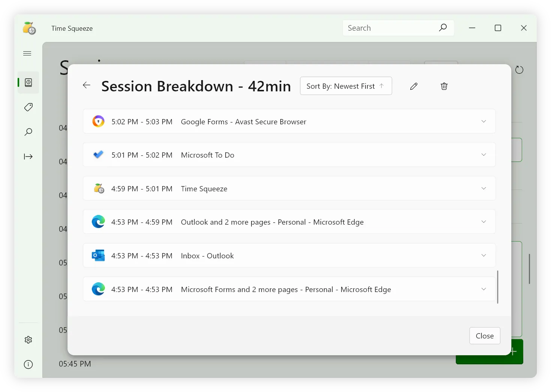Expand the Microsoft To Do entry
This screenshot has height=392, width=551.
pyautogui.click(x=484, y=155)
